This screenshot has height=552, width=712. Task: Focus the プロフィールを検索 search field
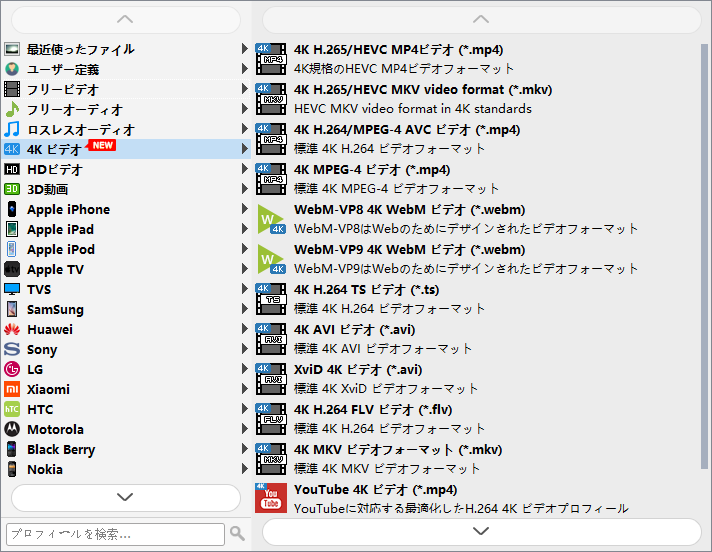[115, 534]
